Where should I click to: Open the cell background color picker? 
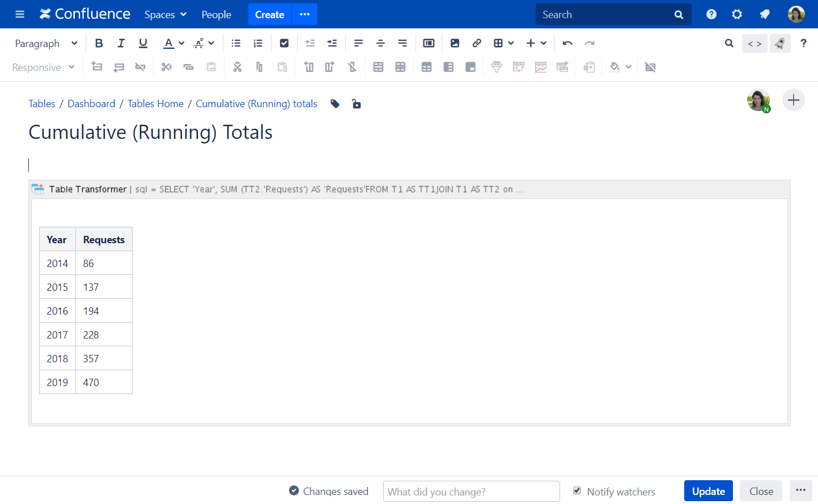(x=616, y=67)
